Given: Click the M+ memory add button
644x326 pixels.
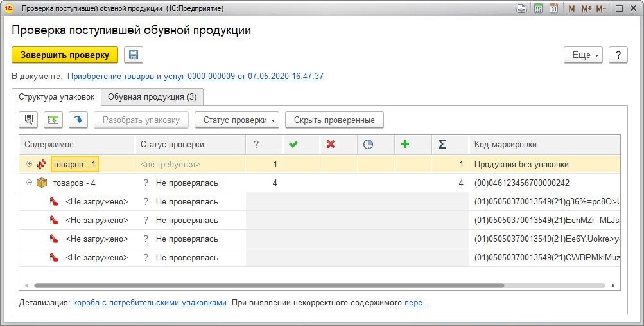Looking at the screenshot, I should point(586,8).
